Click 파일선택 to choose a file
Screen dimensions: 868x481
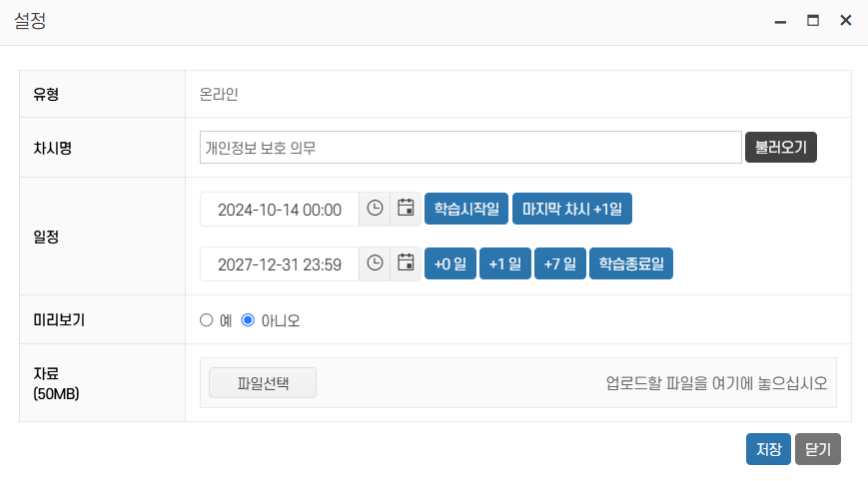point(263,382)
